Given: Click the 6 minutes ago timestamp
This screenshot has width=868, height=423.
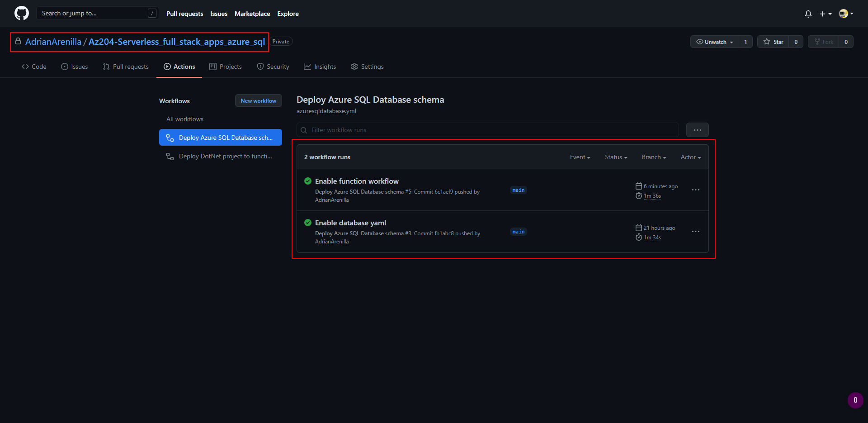Looking at the screenshot, I should pos(660,186).
